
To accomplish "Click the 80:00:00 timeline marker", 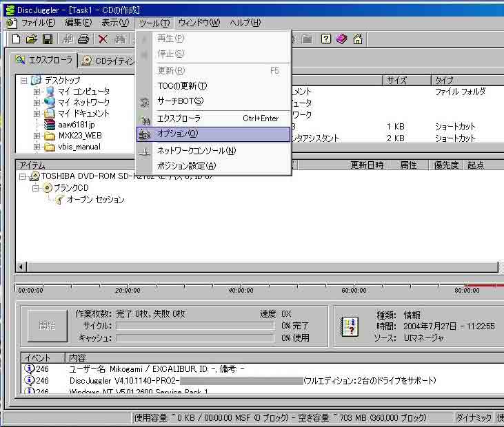I will (467, 290).
